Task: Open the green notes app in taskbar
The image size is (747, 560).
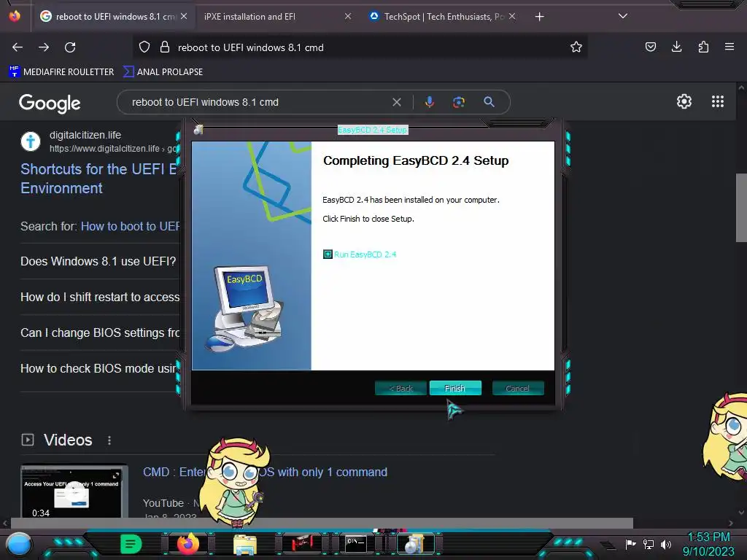Action: point(131,544)
